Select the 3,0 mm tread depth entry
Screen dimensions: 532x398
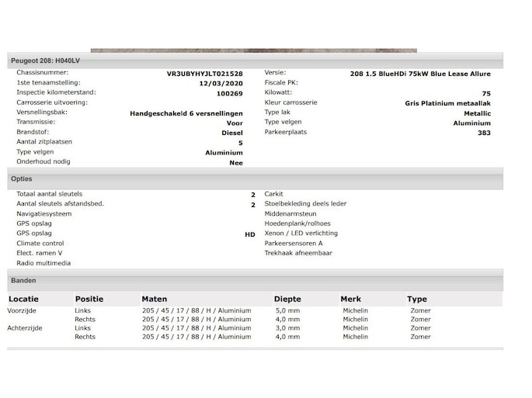[287, 328]
